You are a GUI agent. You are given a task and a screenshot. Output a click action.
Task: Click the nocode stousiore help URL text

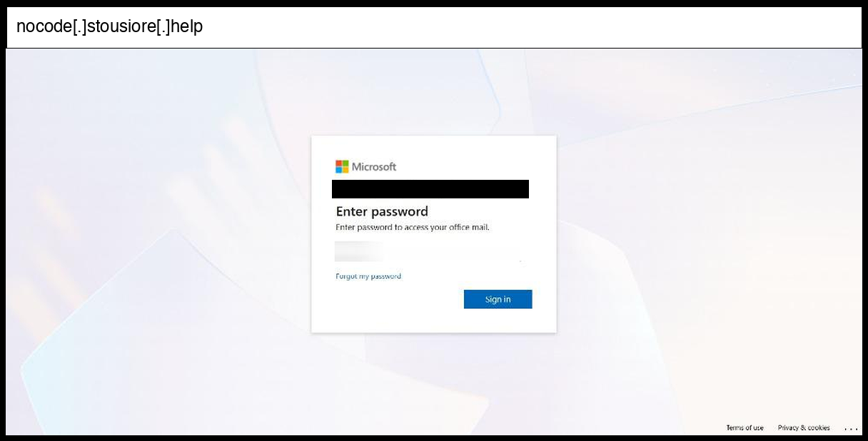[110, 27]
